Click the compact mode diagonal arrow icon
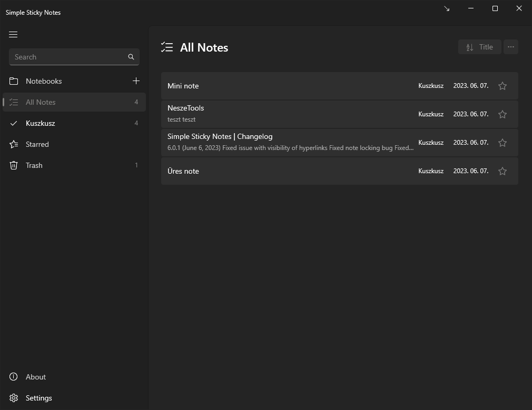 click(447, 8)
